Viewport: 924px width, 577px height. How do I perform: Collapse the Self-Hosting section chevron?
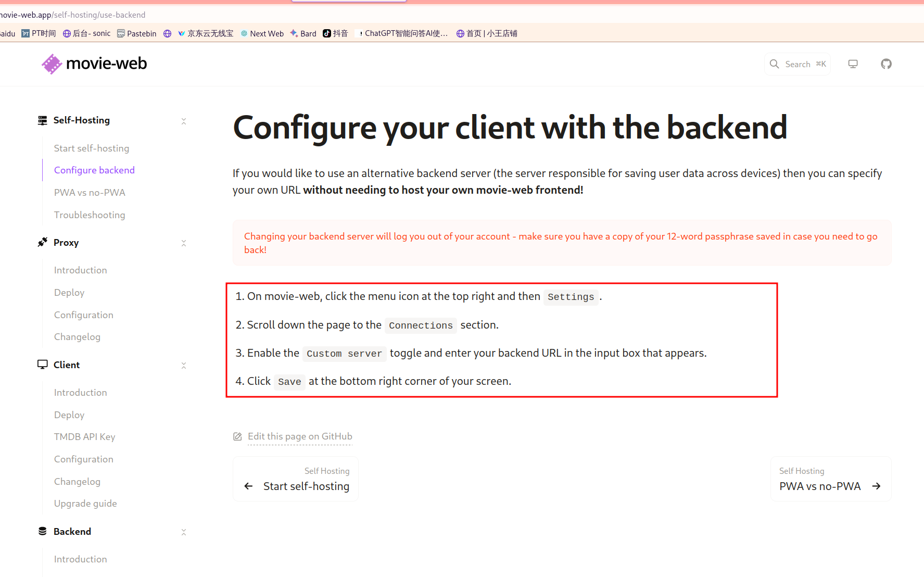click(x=184, y=121)
